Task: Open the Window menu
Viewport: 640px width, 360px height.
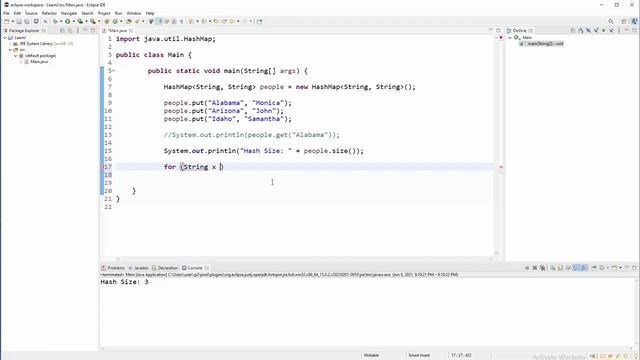Action: point(133,13)
